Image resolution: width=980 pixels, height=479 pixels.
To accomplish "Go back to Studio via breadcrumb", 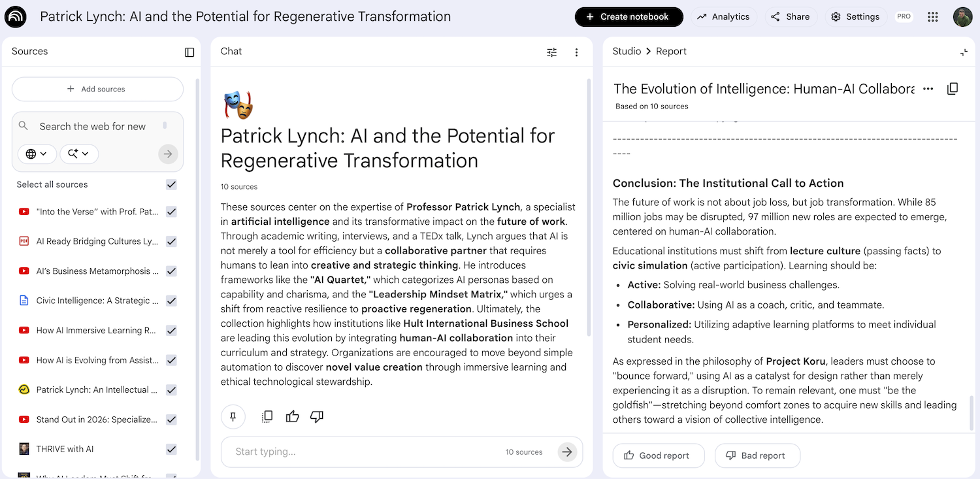I will tap(627, 52).
